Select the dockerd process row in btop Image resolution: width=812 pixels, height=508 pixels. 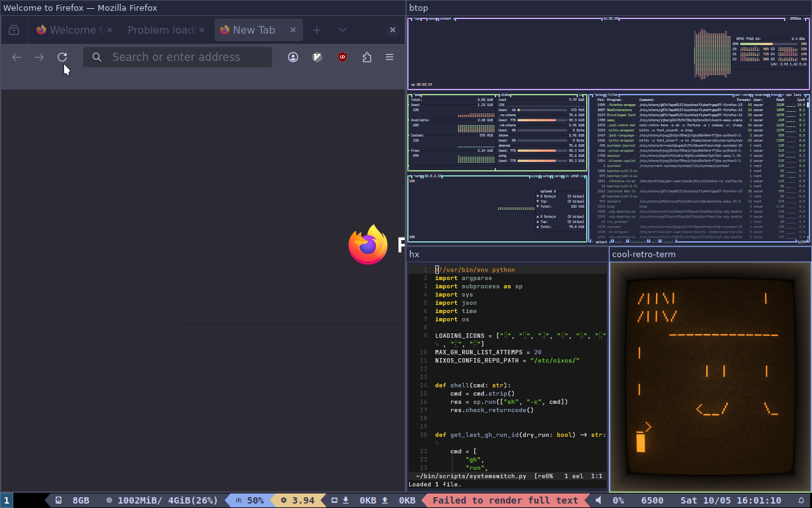(700, 201)
